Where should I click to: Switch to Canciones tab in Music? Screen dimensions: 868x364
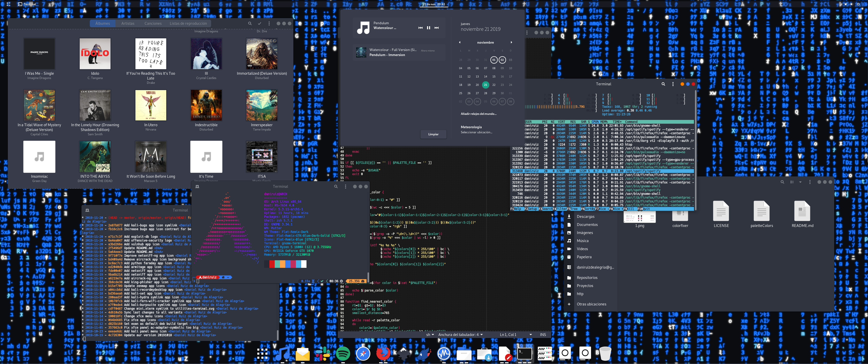pyautogui.click(x=153, y=23)
